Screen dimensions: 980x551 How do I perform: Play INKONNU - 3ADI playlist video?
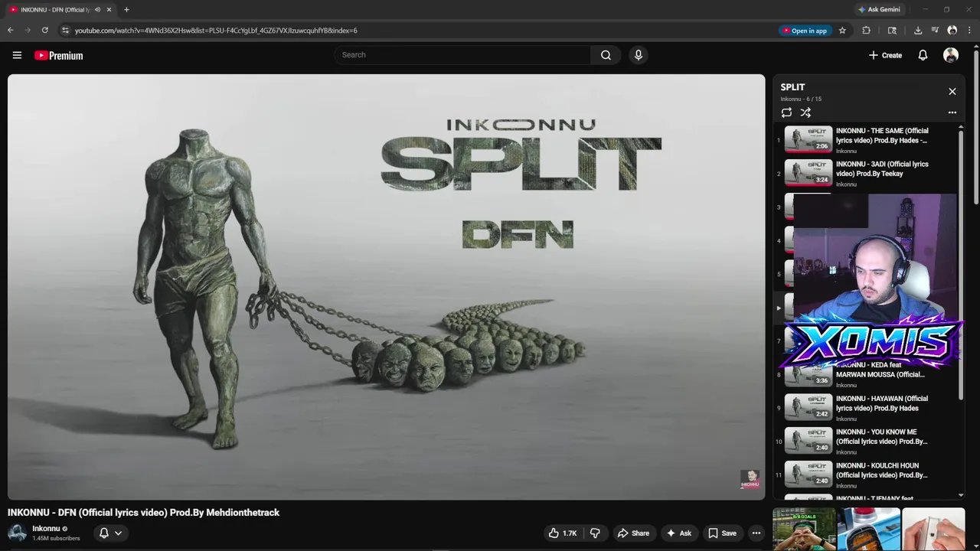pyautogui.click(x=865, y=174)
